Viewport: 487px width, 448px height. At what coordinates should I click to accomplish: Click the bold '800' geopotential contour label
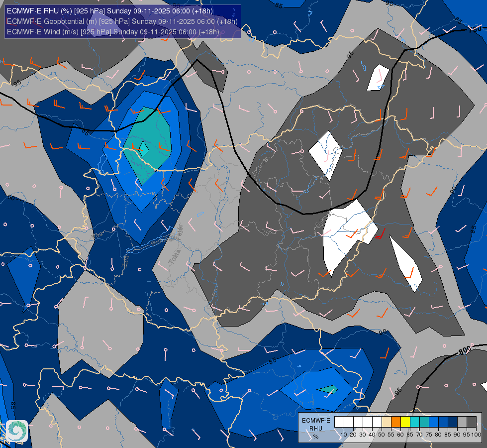click(x=464, y=350)
